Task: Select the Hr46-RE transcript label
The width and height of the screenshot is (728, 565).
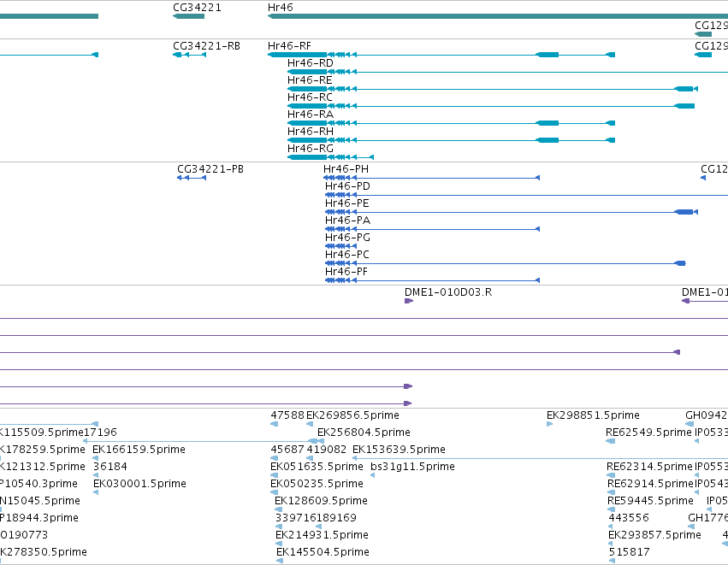Action: (x=310, y=80)
